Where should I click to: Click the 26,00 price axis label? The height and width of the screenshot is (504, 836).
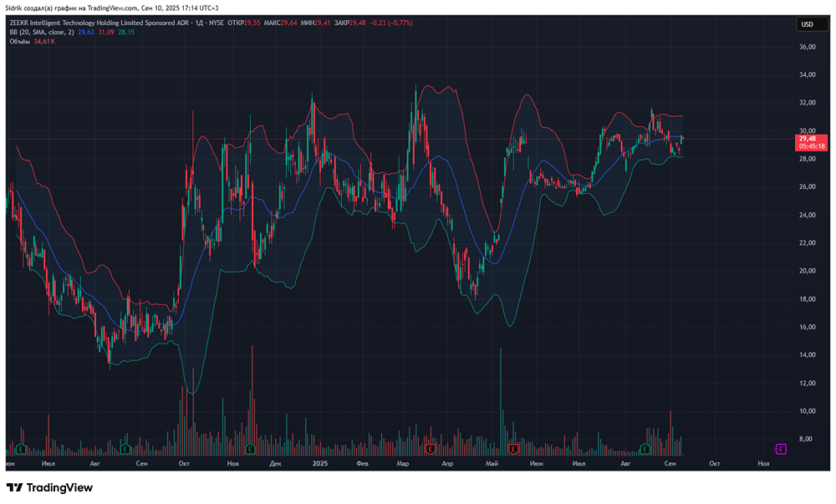click(x=808, y=186)
